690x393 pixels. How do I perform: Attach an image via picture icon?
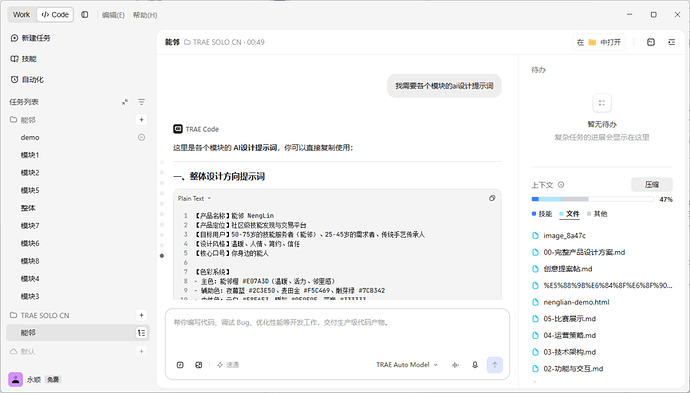click(199, 365)
